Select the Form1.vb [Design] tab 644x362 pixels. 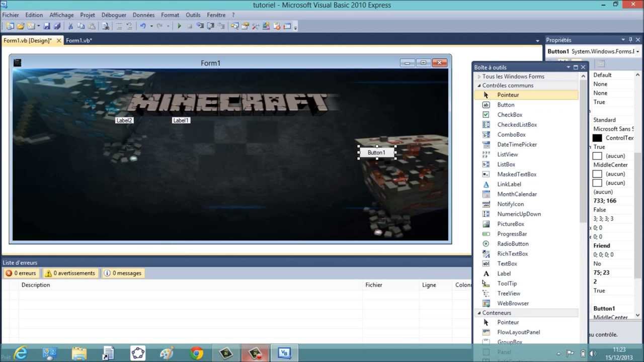[32, 40]
